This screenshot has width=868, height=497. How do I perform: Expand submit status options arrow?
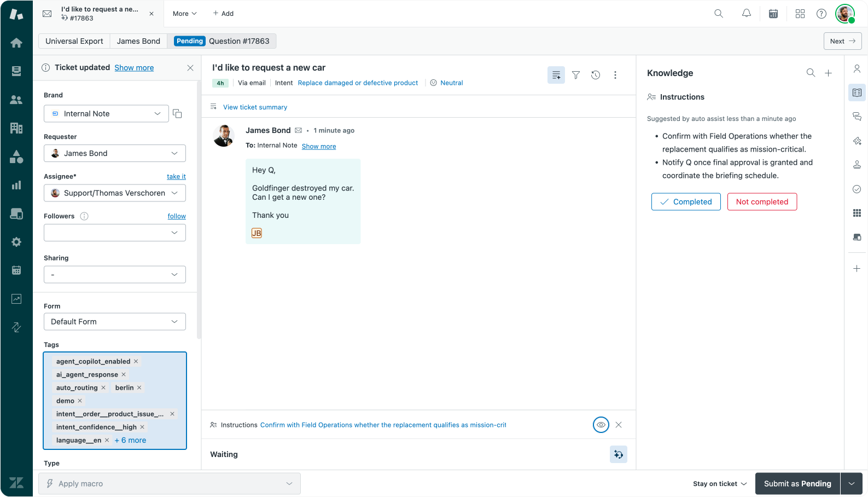[x=852, y=484]
